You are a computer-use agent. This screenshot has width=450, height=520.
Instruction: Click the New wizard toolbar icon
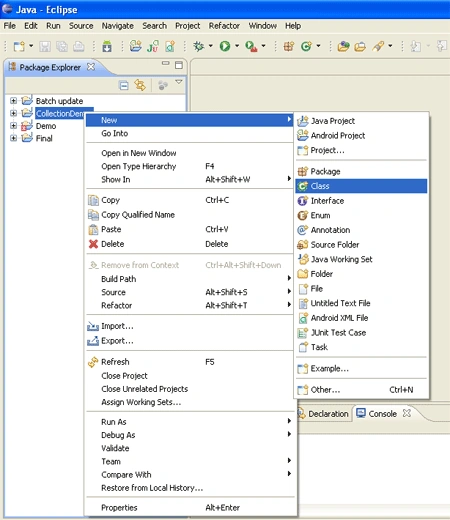pos(19,46)
